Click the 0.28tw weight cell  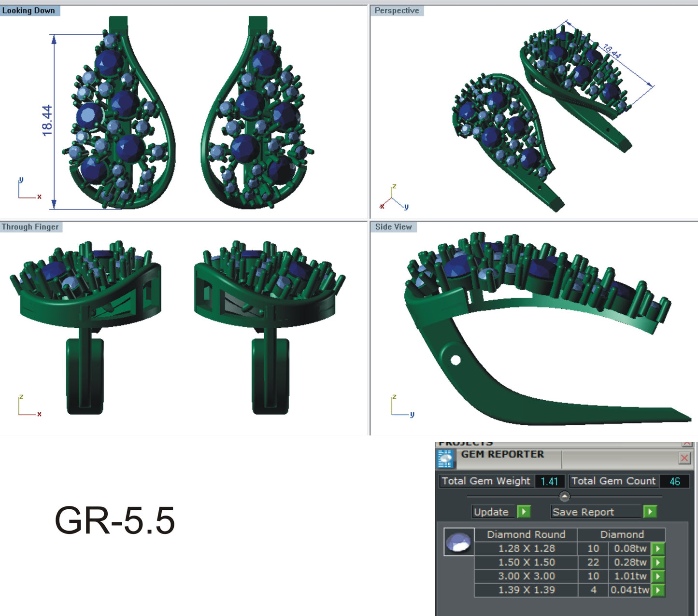click(x=630, y=562)
